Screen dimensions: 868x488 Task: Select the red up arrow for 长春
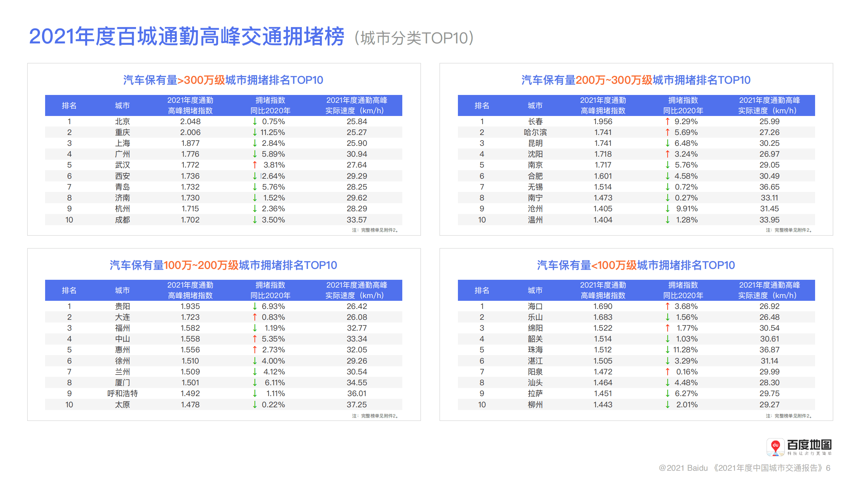point(667,121)
